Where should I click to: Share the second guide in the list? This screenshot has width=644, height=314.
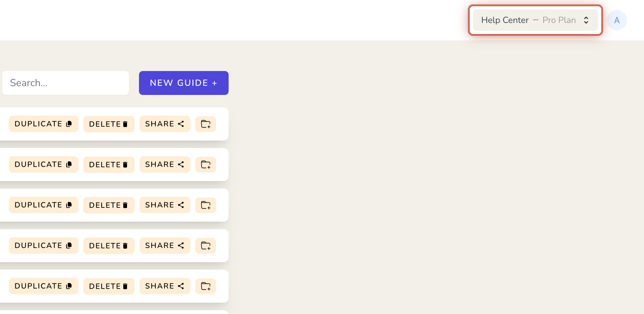point(165,164)
